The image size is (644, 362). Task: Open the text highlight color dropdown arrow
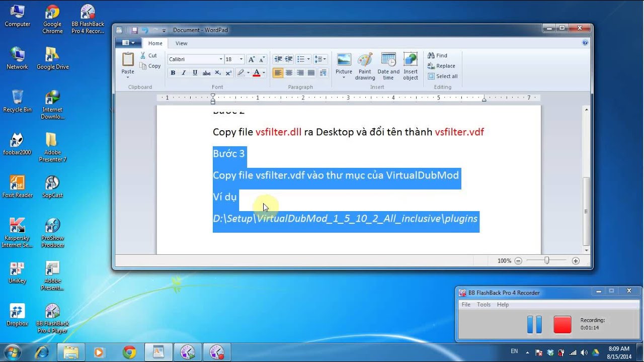(248, 73)
